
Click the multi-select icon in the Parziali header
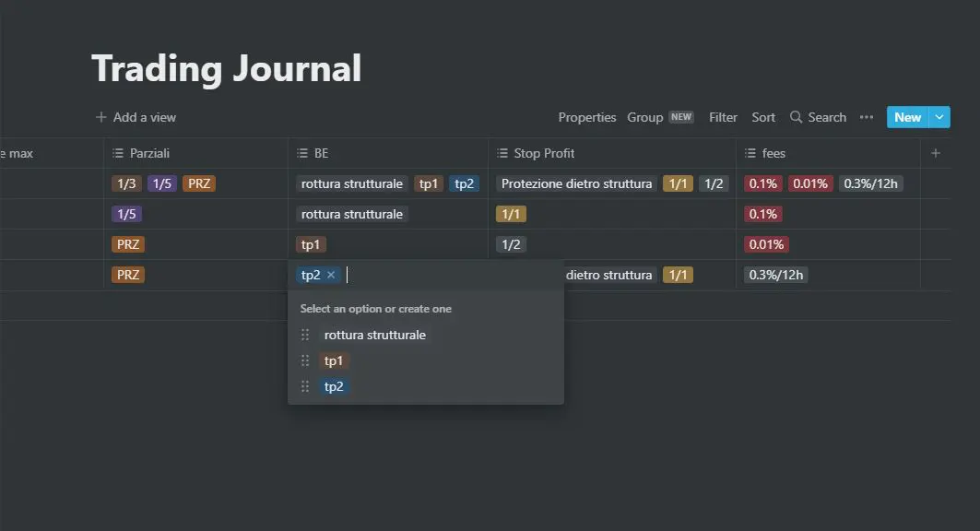pyautogui.click(x=117, y=153)
